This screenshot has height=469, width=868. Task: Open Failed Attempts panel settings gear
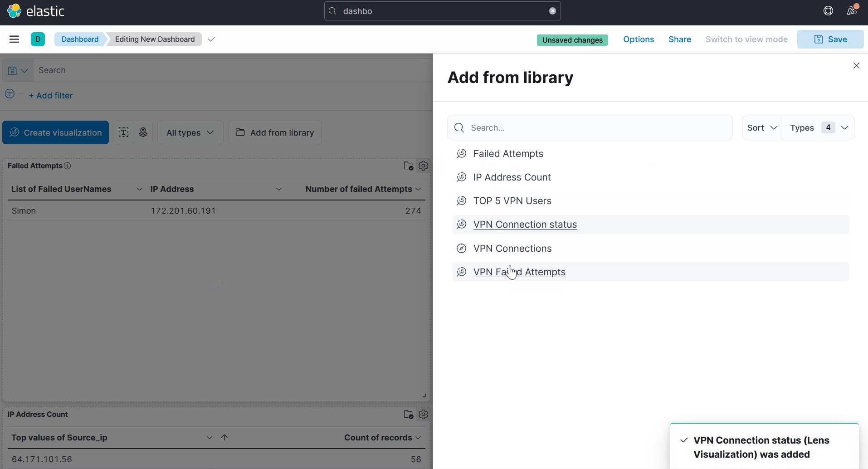[423, 166]
